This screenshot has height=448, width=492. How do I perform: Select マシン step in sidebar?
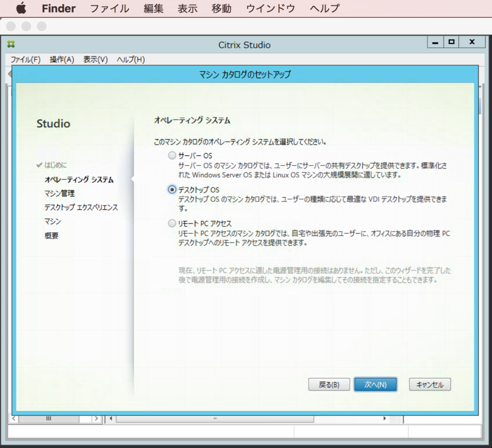coord(52,221)
